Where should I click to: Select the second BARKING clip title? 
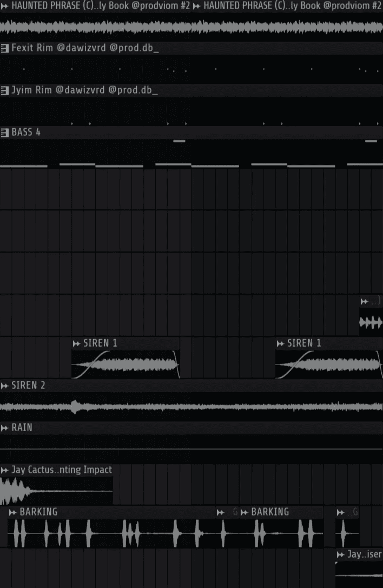pos(270,512)
